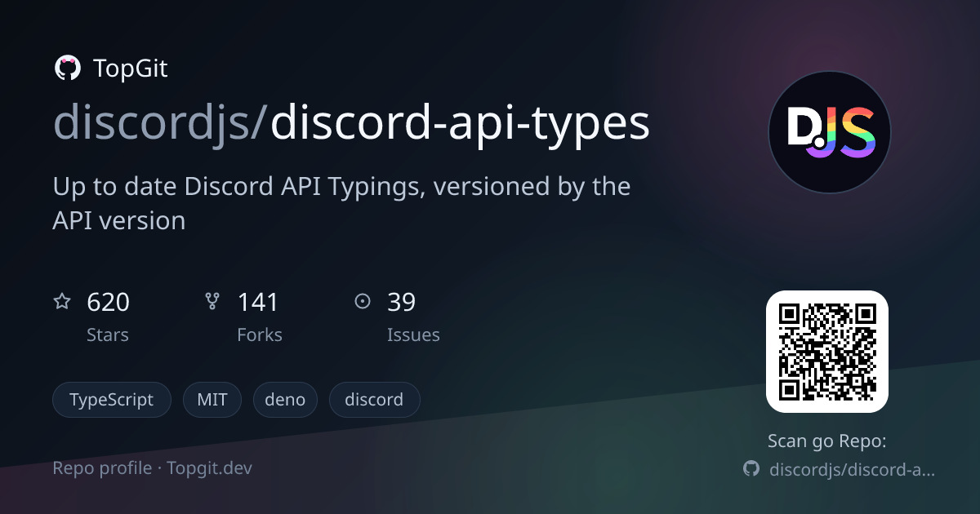Screen dimensions: 980x514
Task: Click the issues circle icon beside 39
Action: coord(363,302)
